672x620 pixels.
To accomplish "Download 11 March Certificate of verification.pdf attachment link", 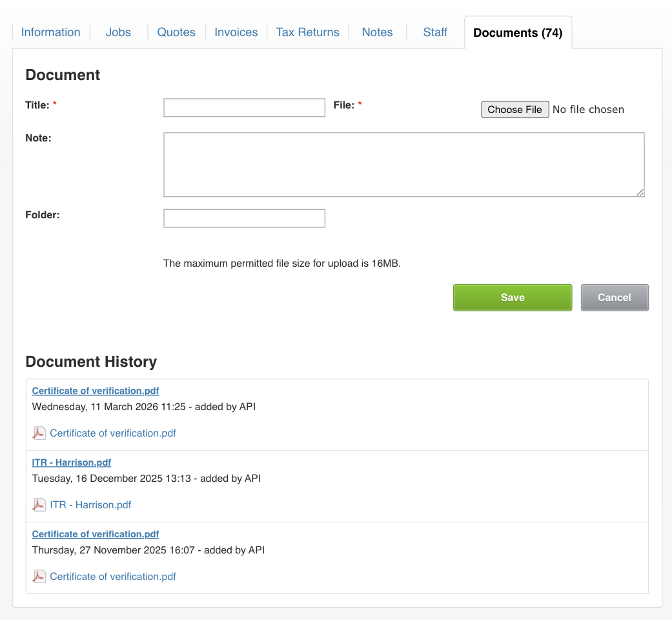I will 113,433.
